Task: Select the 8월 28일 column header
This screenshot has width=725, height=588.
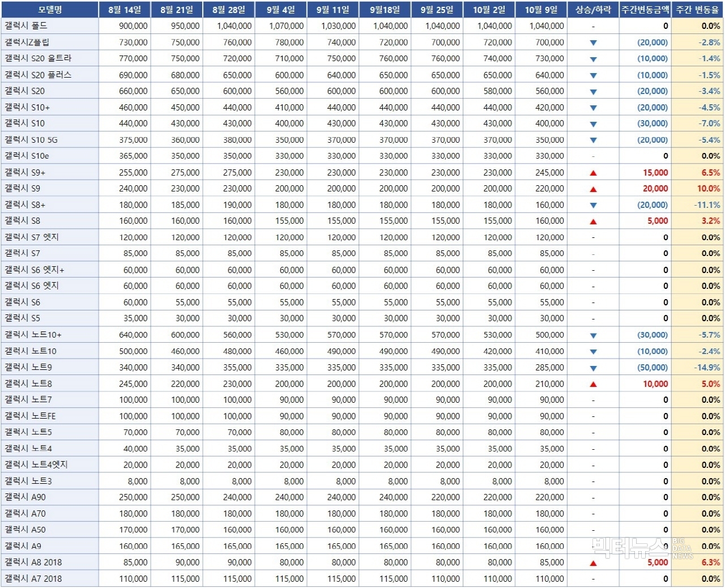Action: (x=229, y=10)
